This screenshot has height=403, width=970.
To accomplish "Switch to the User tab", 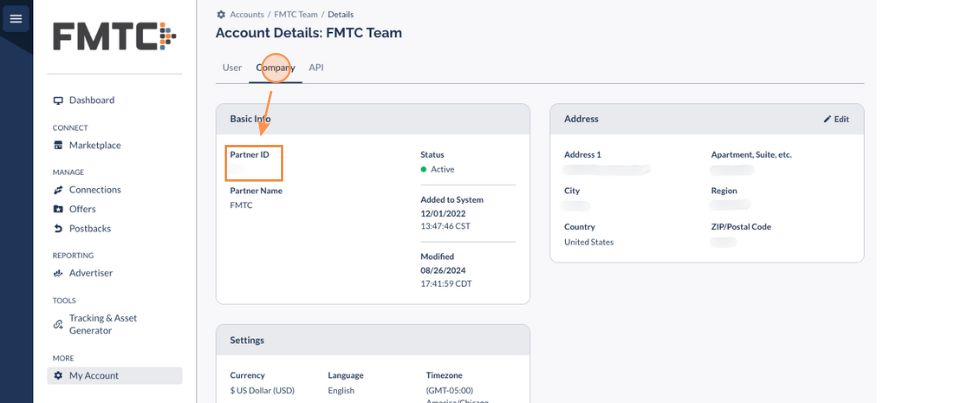I will coord(232,68).
